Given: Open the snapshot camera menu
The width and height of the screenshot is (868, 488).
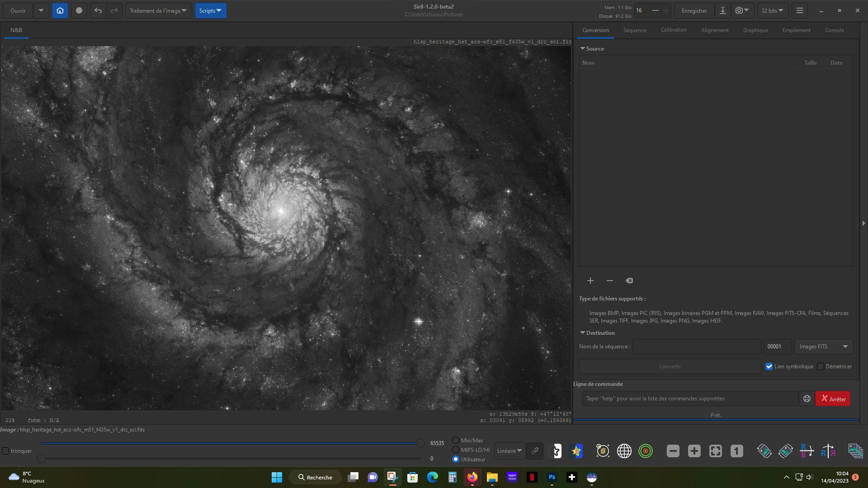Looking at the screenshot, I should 742,10.
